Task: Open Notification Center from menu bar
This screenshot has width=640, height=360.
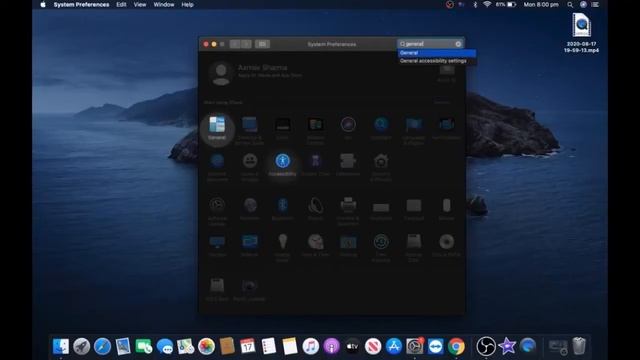Action: 596,4
